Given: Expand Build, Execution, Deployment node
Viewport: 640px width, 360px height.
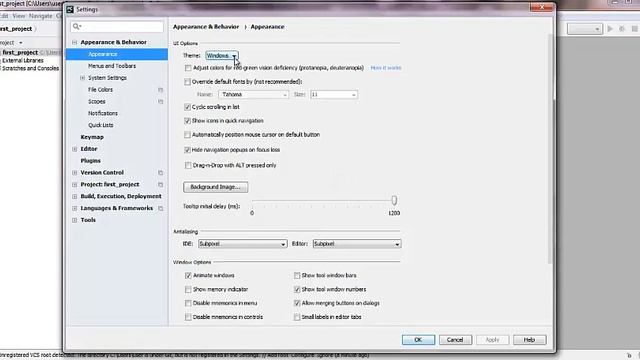Looking at the screenshot, I should pyautogui.click(x=74, y=196).
